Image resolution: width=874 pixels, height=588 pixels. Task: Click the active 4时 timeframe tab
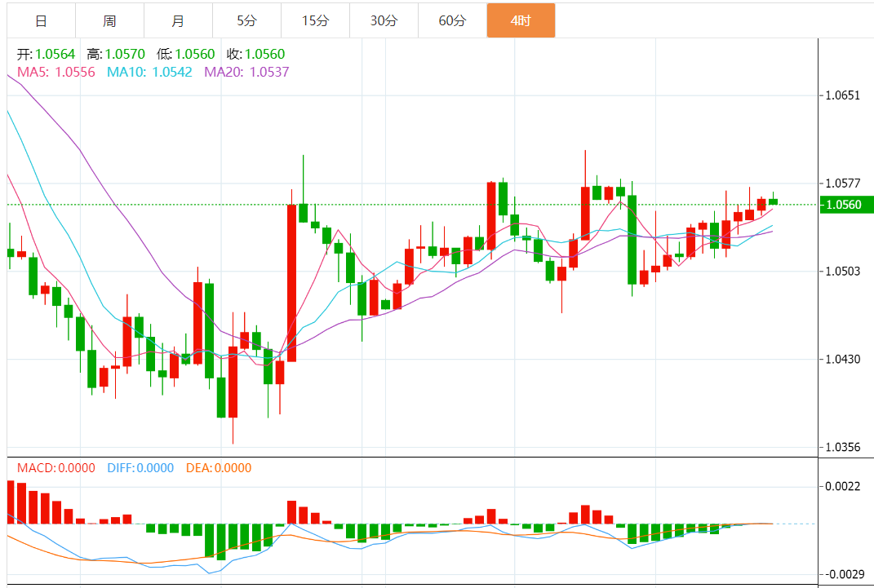tap(521, 20)
